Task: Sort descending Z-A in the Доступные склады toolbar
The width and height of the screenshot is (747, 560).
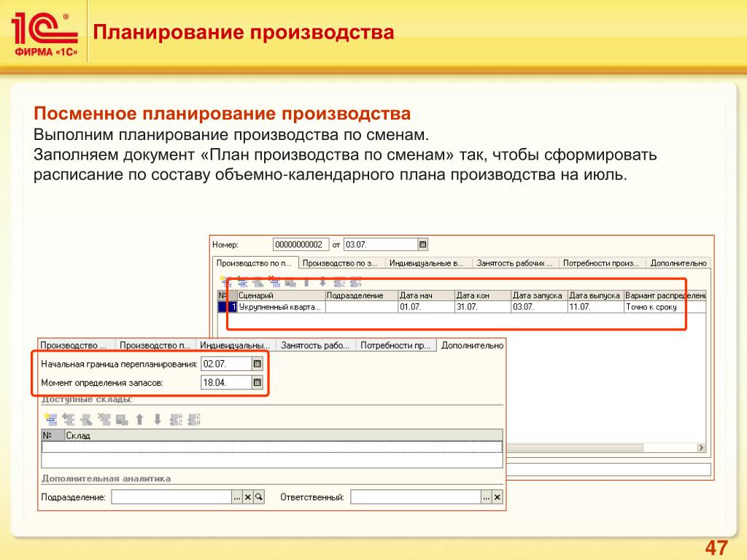Action: [x=194, y=419]
